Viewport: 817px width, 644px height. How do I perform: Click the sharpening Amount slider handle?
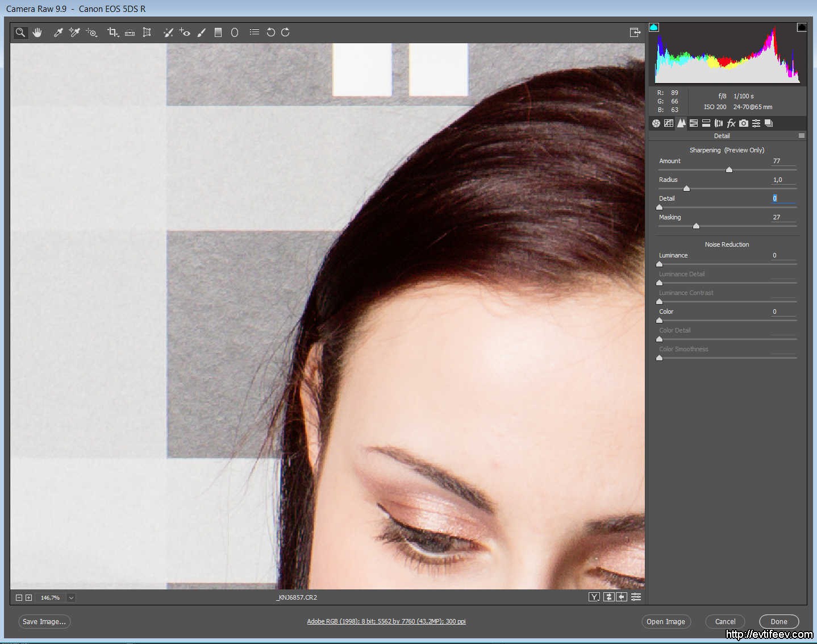pyautogui.click(x=729, y=170)
